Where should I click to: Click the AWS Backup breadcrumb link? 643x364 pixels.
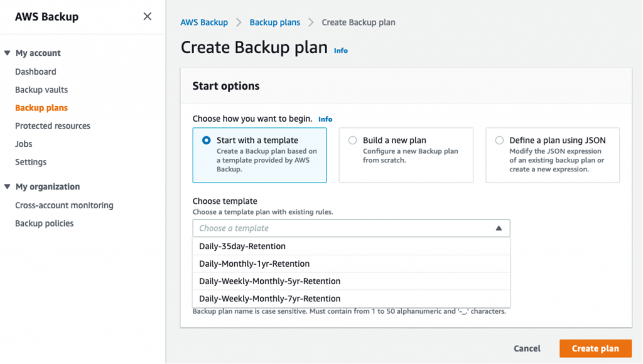tap(204, 23)
